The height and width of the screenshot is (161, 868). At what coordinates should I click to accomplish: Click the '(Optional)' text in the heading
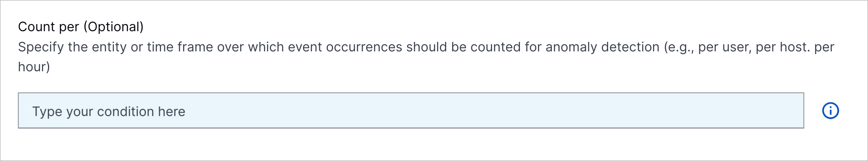tap(113, 27)
